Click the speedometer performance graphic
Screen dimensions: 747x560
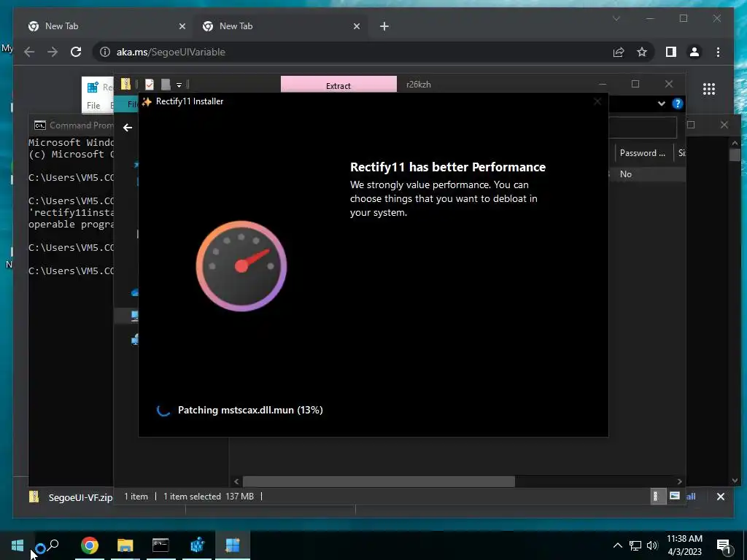point(241,265)
